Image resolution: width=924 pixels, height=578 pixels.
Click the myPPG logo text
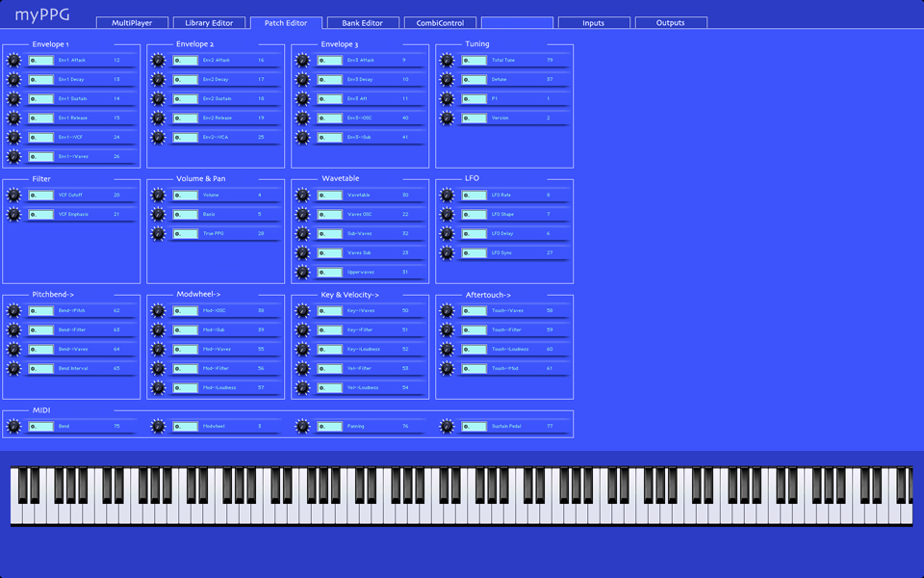tap(41, 15)
